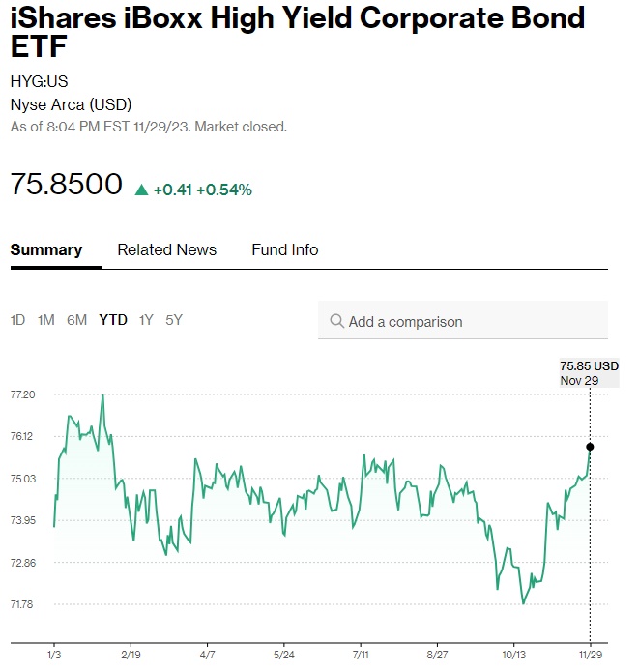Choose the YTD time range
This screenshot has height=672, width=639.
point(113,320)
